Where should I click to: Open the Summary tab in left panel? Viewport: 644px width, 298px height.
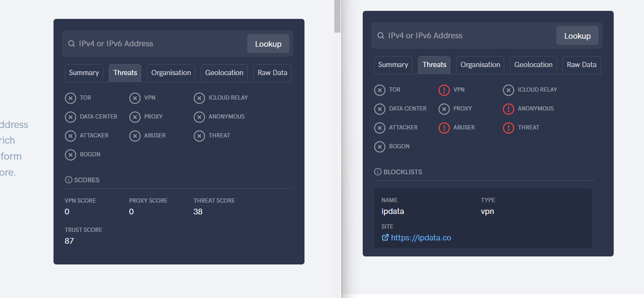tap(84, 73)
